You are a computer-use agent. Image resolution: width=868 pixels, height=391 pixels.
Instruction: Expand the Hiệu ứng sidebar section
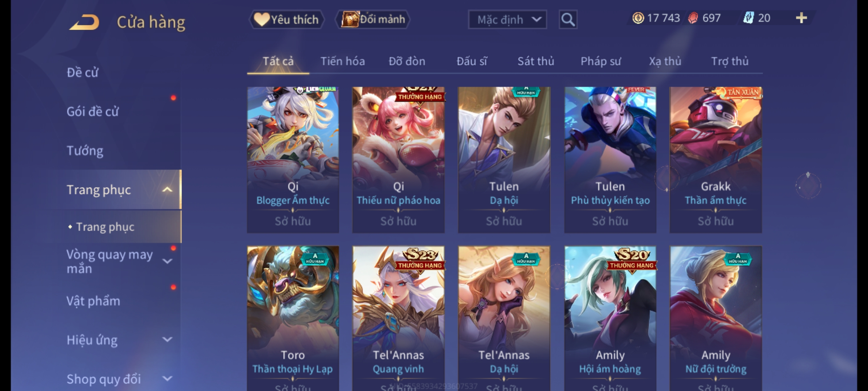click(167, 340)
